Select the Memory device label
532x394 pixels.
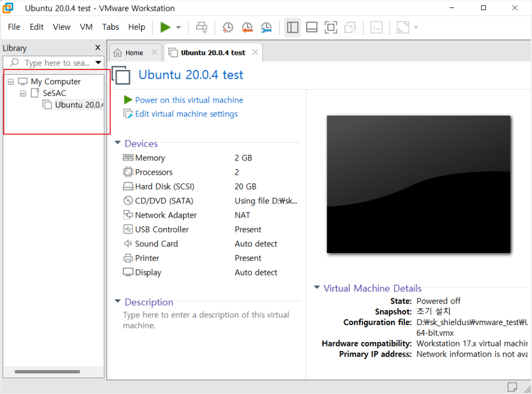[150, 158]
